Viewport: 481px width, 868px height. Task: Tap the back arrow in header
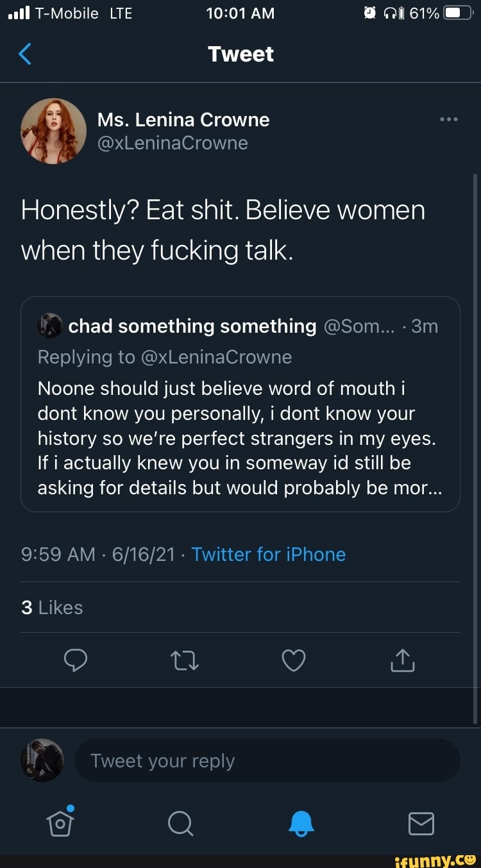pos(24,54)
